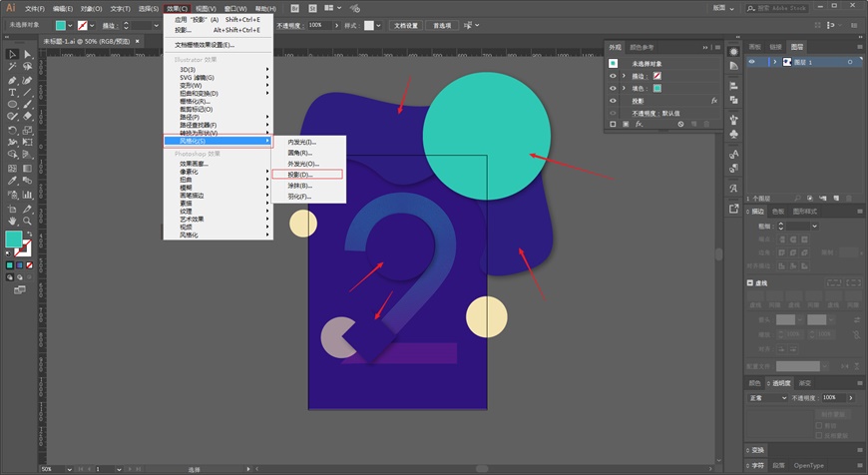
Task: Select the Hand tool
Action: [12, 221]
